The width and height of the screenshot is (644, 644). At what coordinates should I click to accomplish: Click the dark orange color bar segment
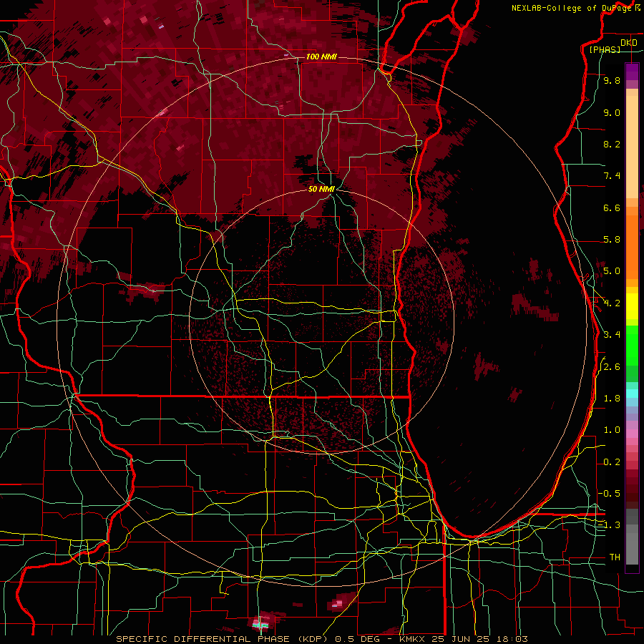tap(632, 248)
